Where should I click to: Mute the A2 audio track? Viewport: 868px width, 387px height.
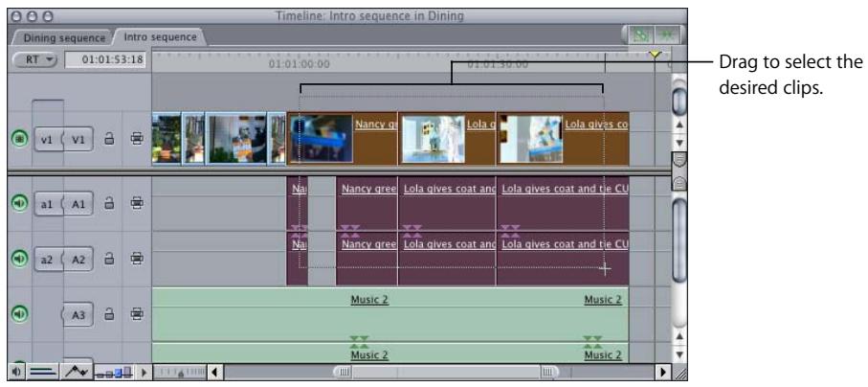[20, 259]
